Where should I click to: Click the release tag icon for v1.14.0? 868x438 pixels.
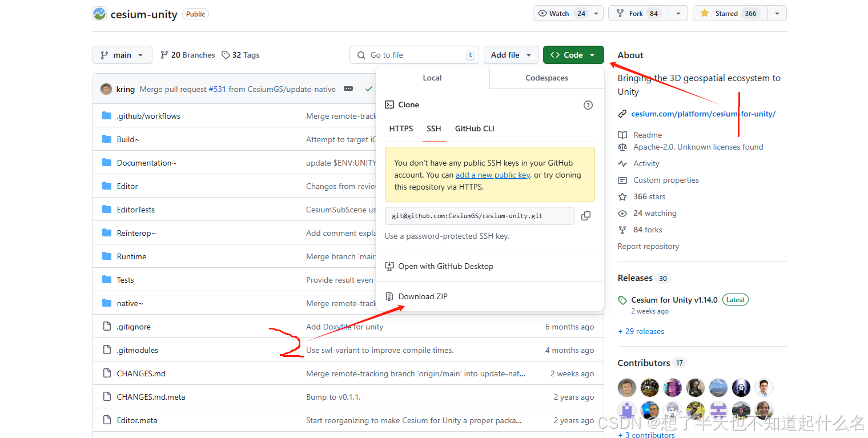[622, 300]
